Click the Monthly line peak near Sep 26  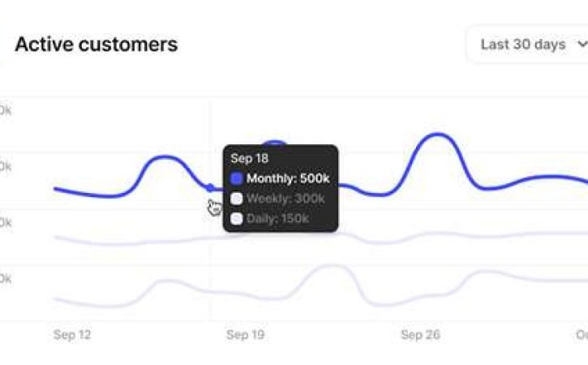tap(438, 135)
